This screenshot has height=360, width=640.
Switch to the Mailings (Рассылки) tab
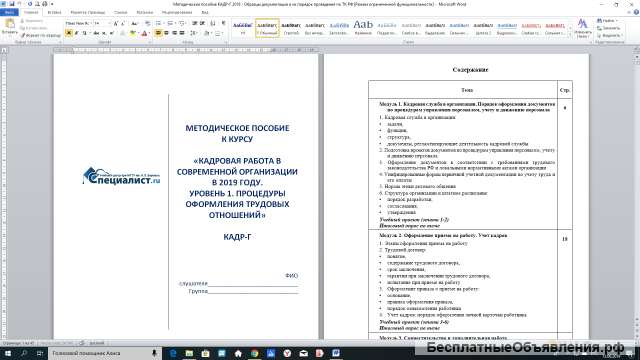145,12
